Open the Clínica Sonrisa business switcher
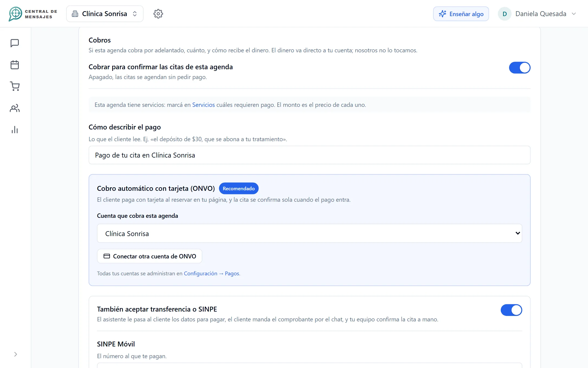 click(x=105, y=14)
